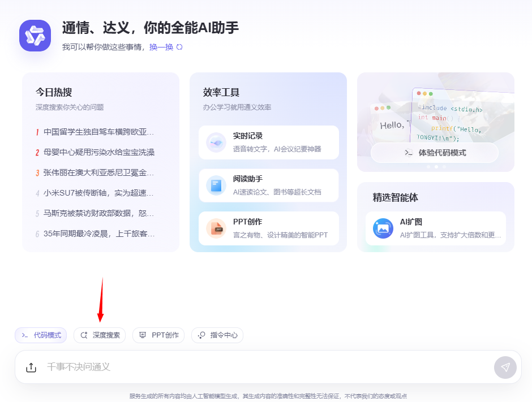Click the upload icon in the input box
Screen dimensions: 532x402
coord(31,367)
